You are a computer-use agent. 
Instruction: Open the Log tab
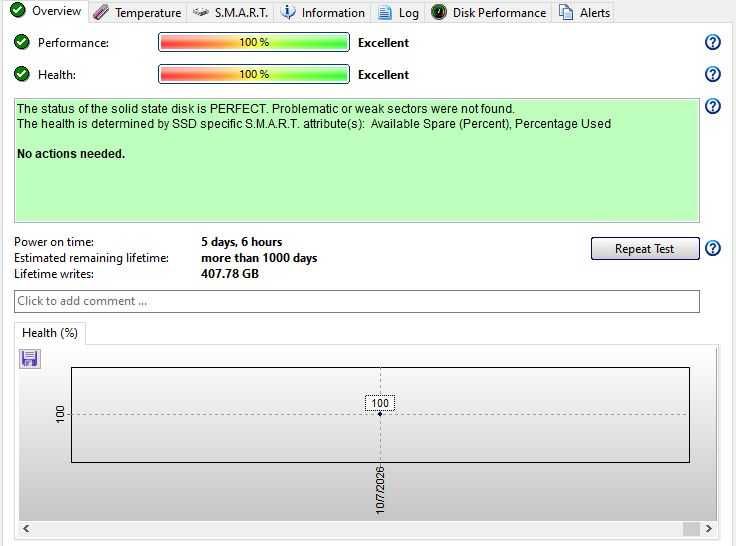click(x=399, y=13)
